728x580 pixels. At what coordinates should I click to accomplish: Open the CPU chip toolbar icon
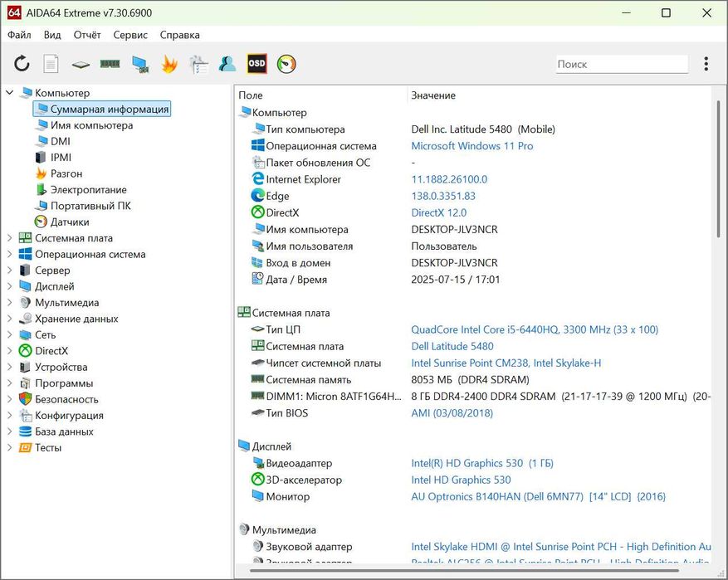(x=81, y=64)
